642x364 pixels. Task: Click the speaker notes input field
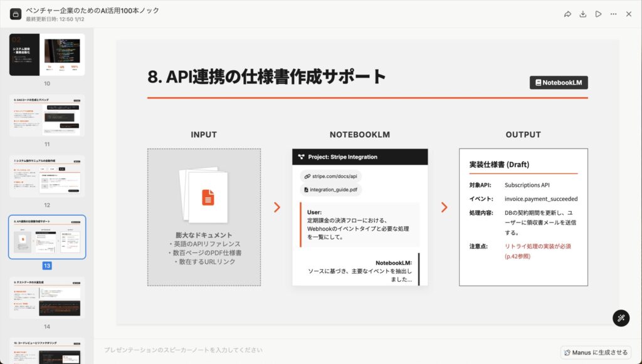point(313,350)
